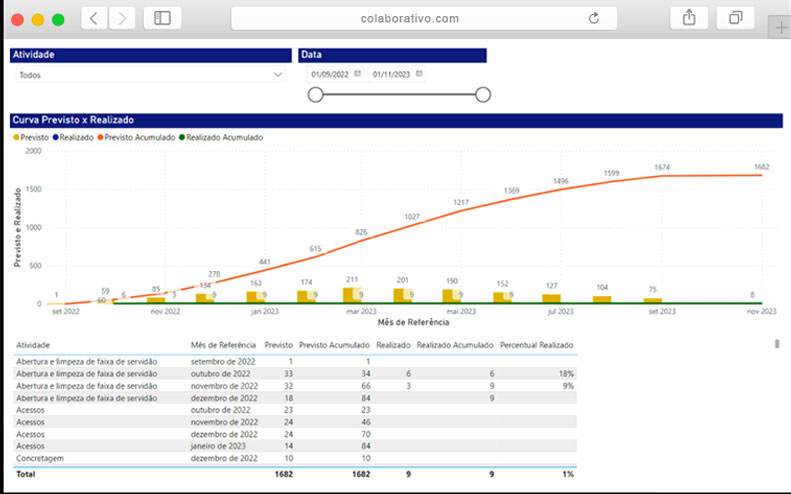Click the table vertical scrollbar thumb
Screen dimensions: 791x494
point(777,344)
